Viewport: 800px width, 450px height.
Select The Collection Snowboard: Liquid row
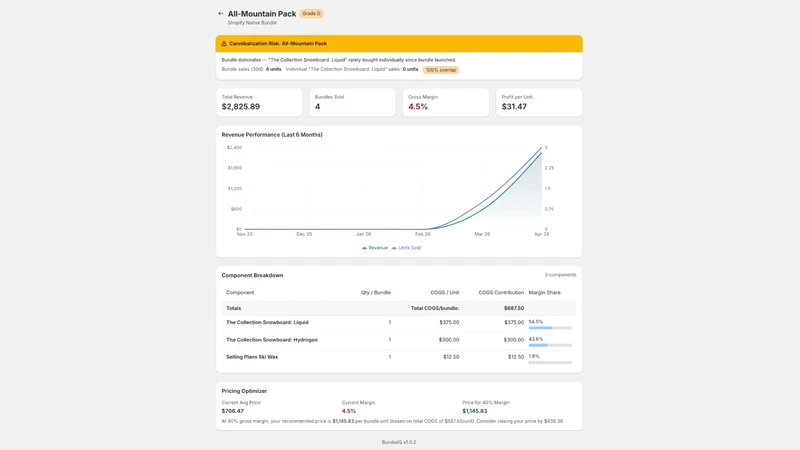coord(399,323)
